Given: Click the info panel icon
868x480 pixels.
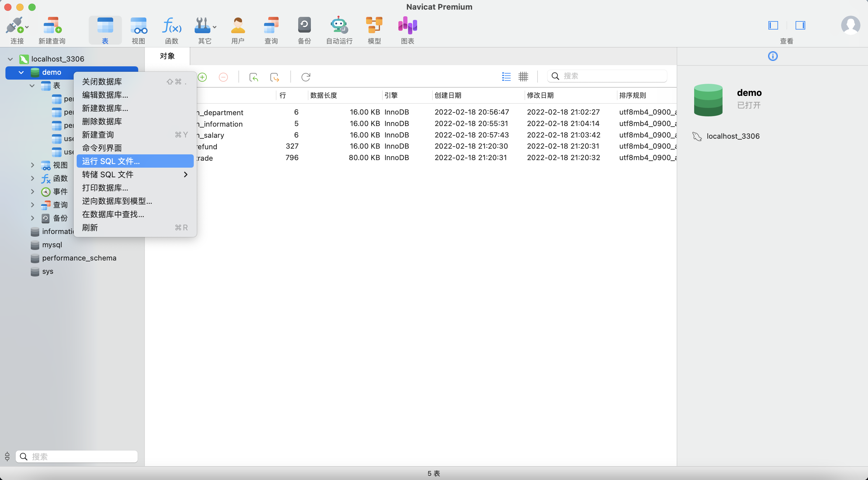Looking at the screenshot, I should tap(773, 56).
